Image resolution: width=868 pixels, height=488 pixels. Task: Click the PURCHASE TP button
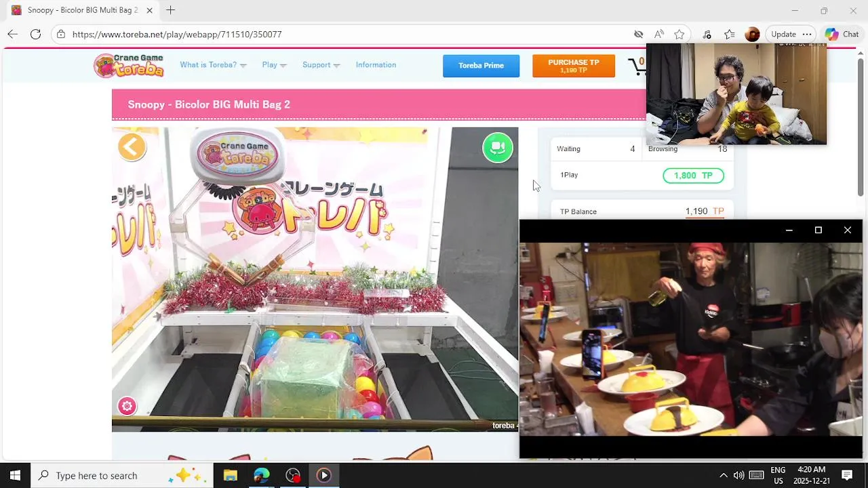tap(574, 66)
